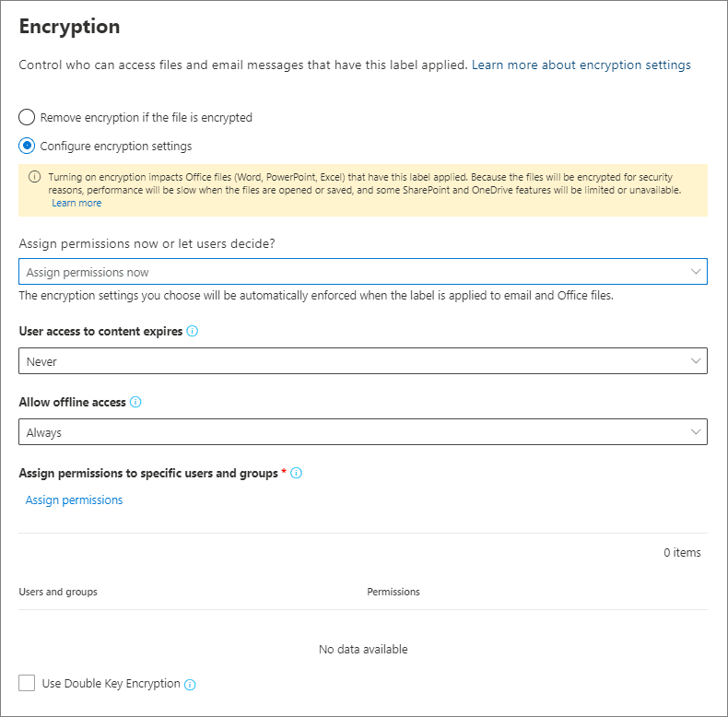Screen dimensions: 728x717
Task: Select Remove encryption if the file is encrypted
Action: click(x=27, y=118)
